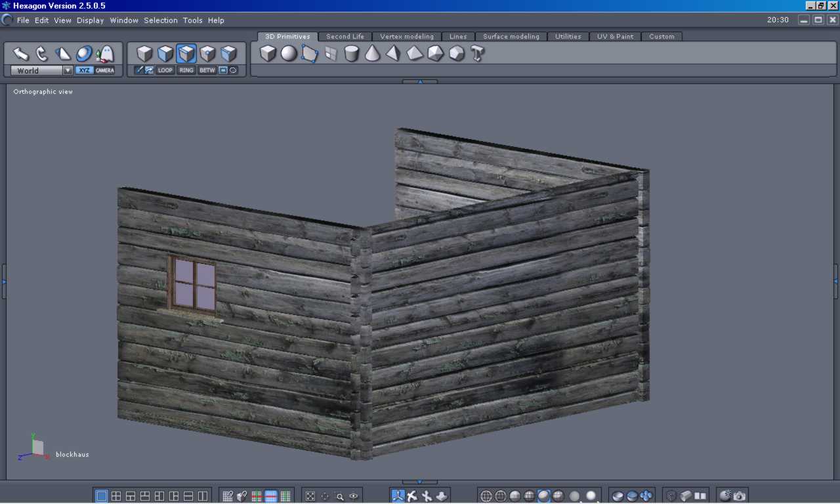Open the Second Life tab
This screenshot has width=840, height=504.
click(345, 37)
